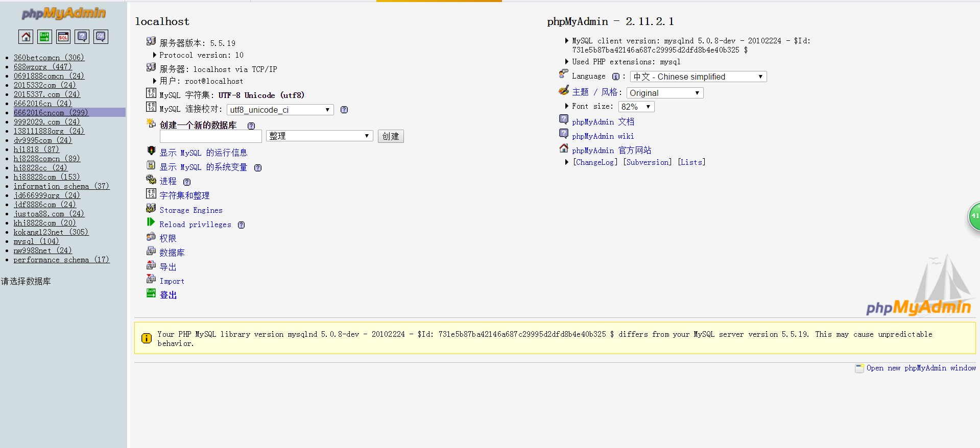Select database kokang123net (305)
The width and height of the screenshot is (980, 448).
[51, 232]
